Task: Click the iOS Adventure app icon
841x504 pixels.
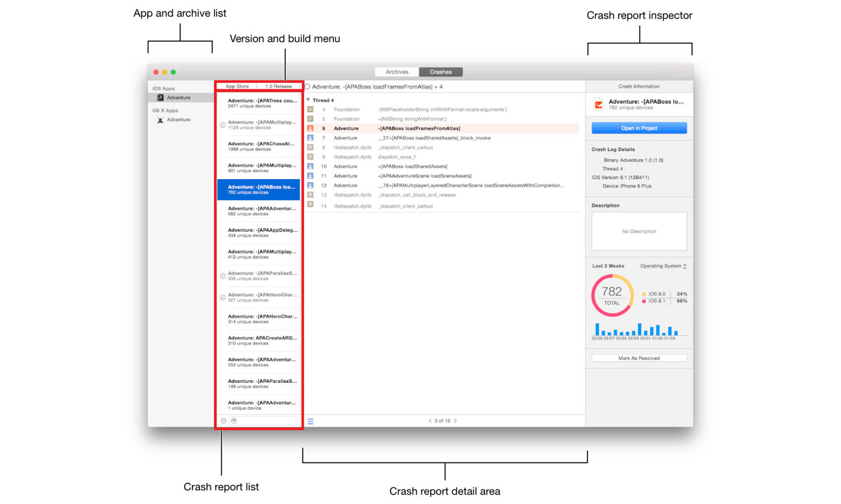Action: (161, 98)
